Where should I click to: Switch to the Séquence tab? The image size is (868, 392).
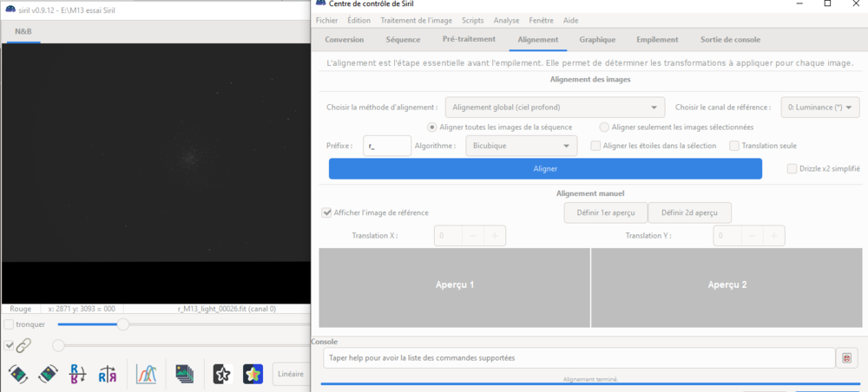[403, 40]
